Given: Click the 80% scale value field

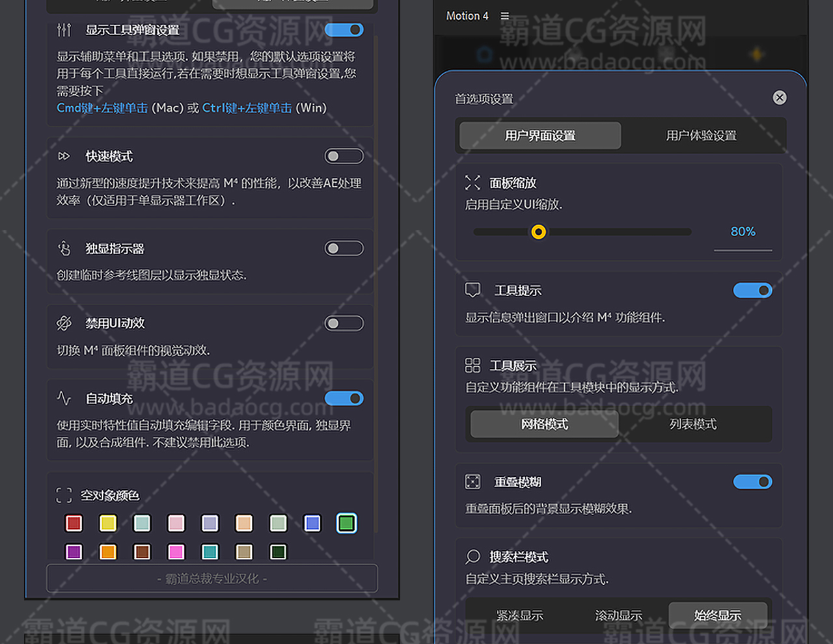Looking at the screenshot, I should 743,232.
